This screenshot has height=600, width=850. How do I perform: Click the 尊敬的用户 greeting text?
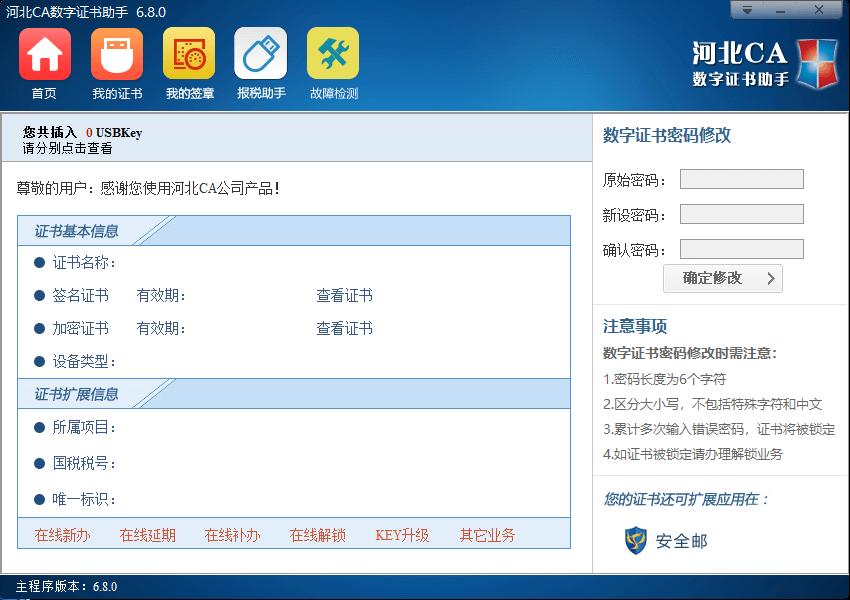(148, 189)
